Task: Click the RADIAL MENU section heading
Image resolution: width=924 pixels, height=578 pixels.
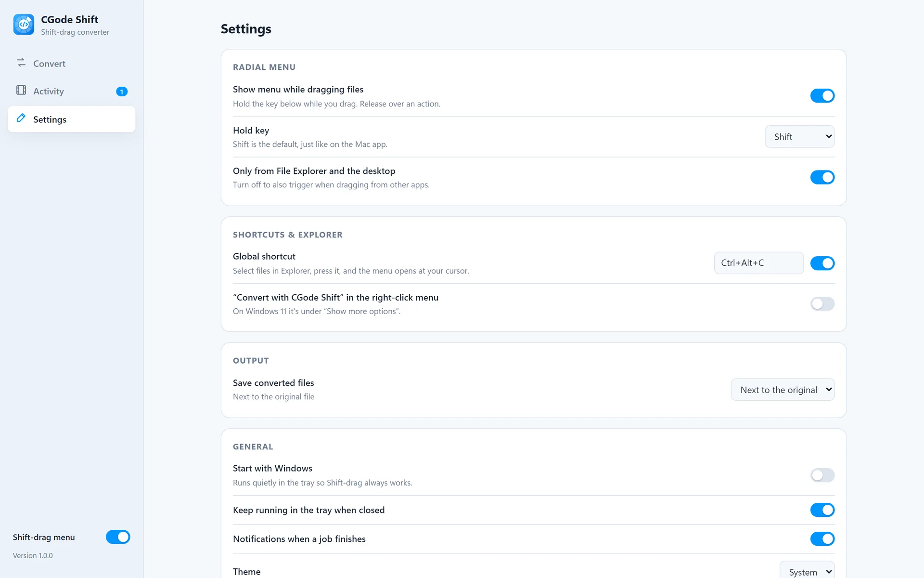Action: 264,67
